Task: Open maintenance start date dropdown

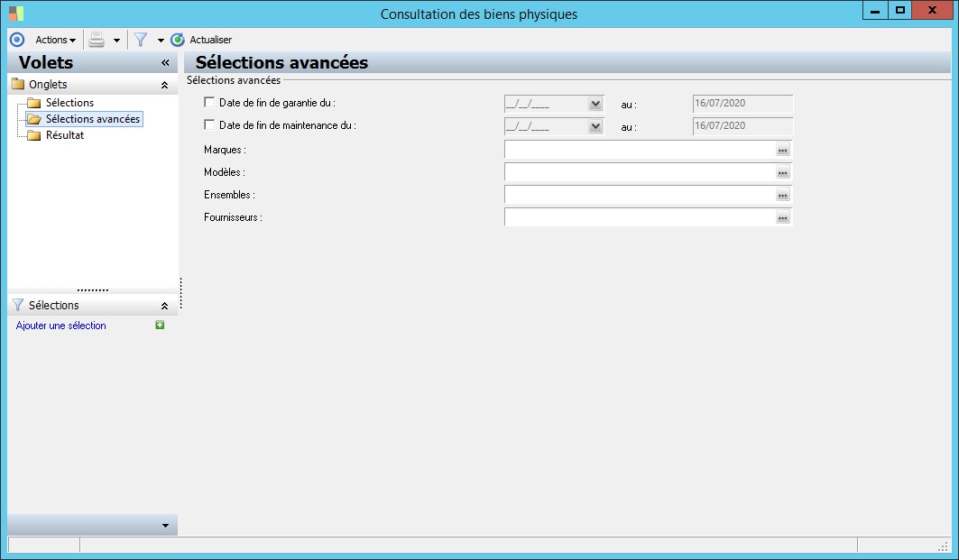Action: pyautogui.click(x=595, y=126)
